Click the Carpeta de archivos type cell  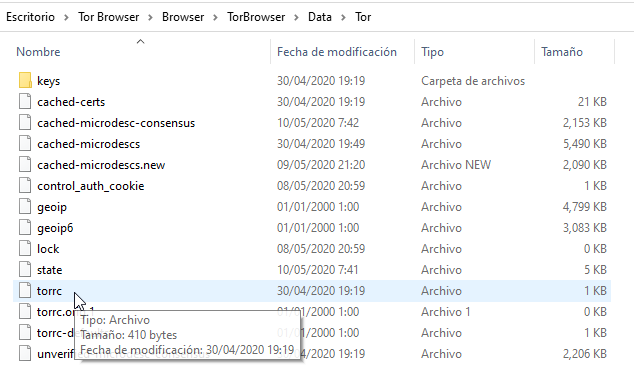473,81
